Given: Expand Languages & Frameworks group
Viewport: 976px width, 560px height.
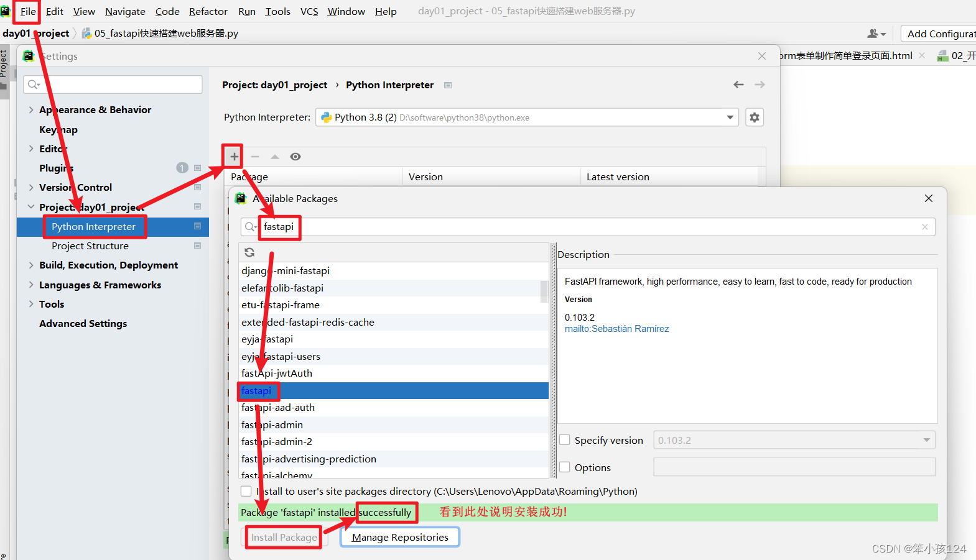Looking at the screenshot, I should 31,285.
